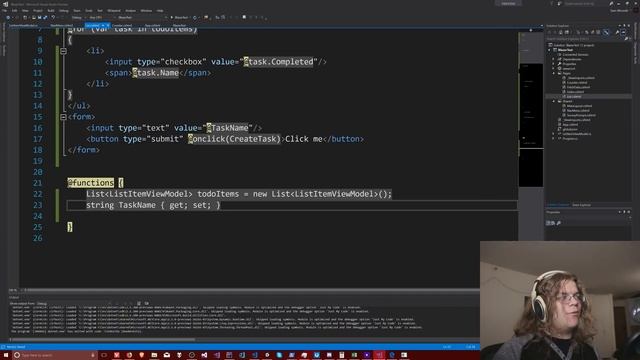Select FetchData.cshtml in Solution Explorer

[x=578, y=87]
